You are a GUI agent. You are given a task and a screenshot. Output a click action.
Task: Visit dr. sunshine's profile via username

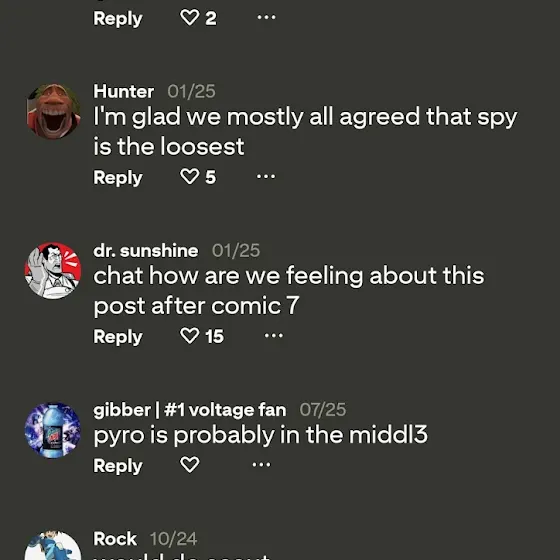tap(146, 251)
